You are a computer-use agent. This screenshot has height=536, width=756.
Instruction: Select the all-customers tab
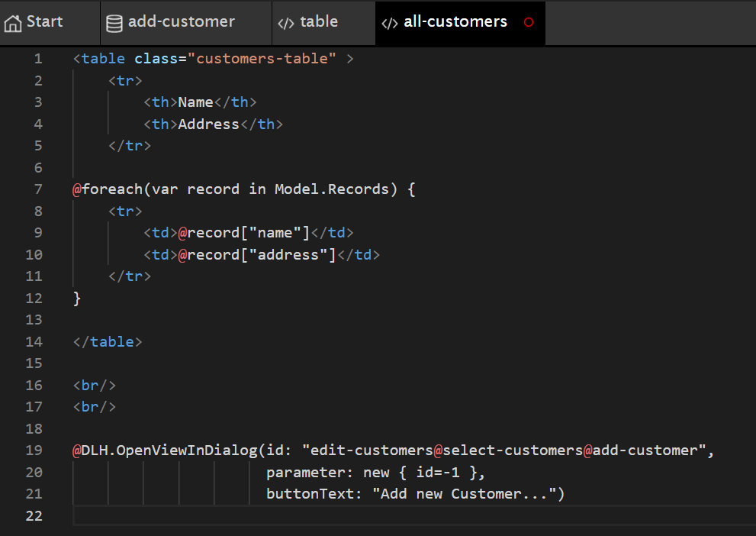(x=460, y=23)
